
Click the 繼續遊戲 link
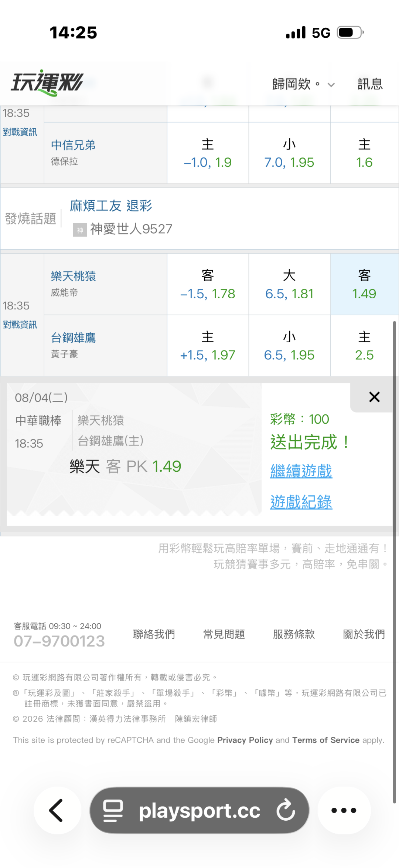[x=301, y=471]
